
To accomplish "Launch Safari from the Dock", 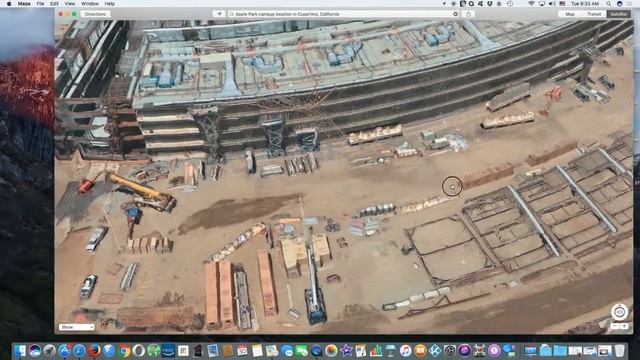I will coord(79,350).
